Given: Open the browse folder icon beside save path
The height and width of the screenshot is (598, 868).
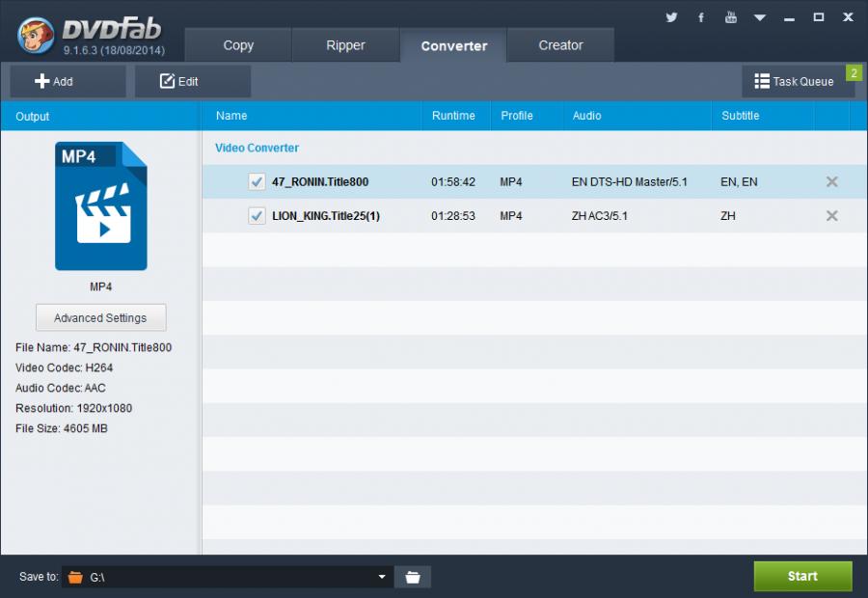Looking at the screenshot, I should pos(413,577).
